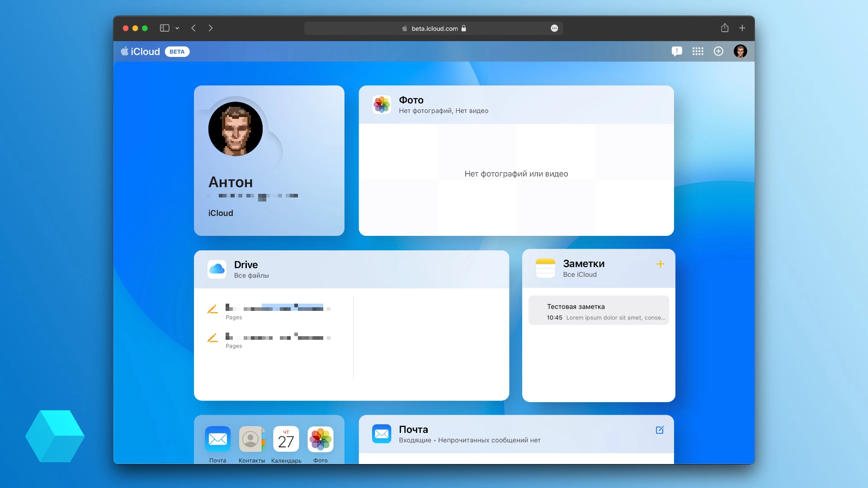Image resolution: width=868 pixels, height=488 pixels.
Task: Click the beta.icloud.com address bar
Action: 434,28
